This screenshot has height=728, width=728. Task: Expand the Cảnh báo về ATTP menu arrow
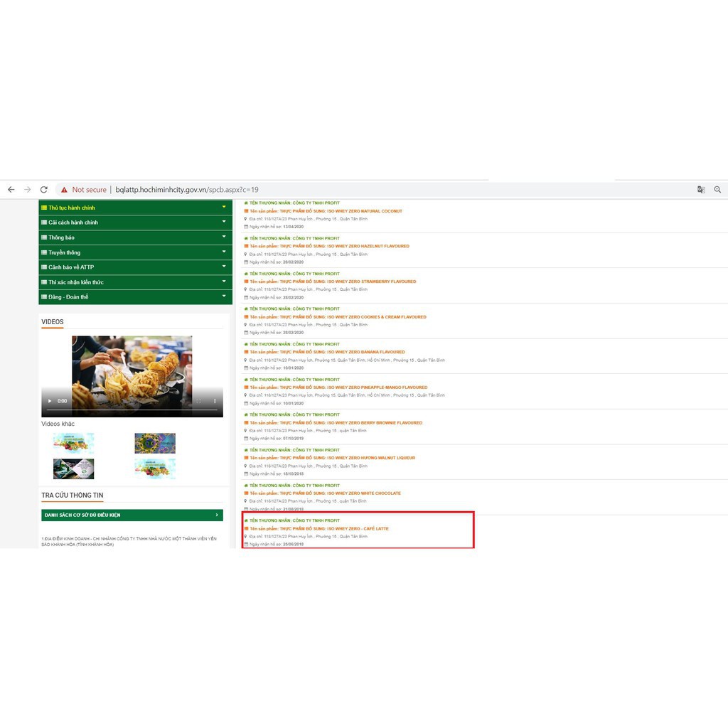(x=224, y=267)
